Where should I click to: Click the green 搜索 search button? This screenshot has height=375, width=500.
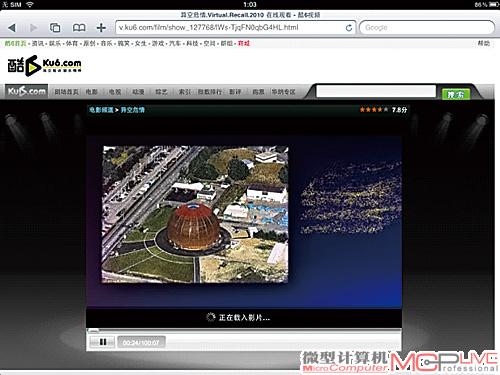456,95
